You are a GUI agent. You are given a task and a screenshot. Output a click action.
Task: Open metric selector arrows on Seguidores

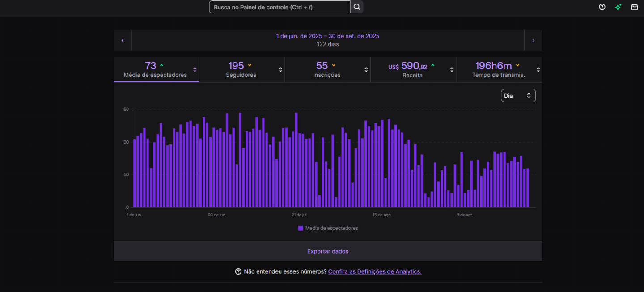[280, 69]
